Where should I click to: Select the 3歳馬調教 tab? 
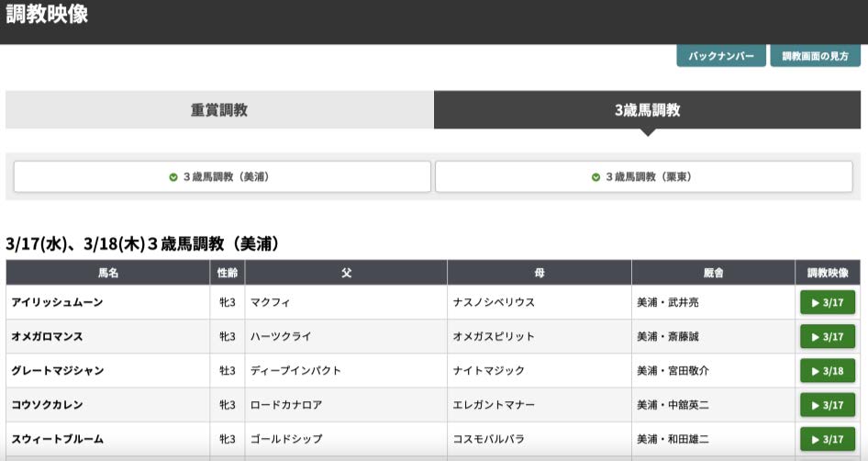[647, 109]
